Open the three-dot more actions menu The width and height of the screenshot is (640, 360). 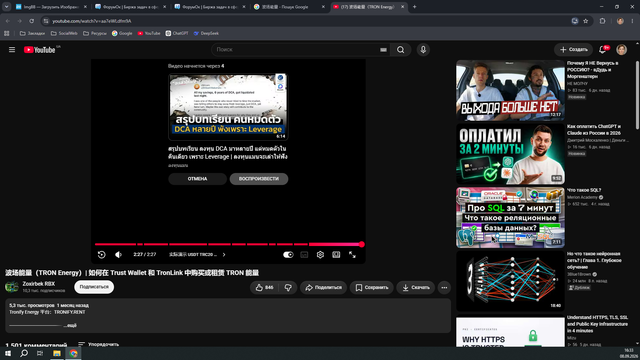pyautogui.click(x=444, y=288)
